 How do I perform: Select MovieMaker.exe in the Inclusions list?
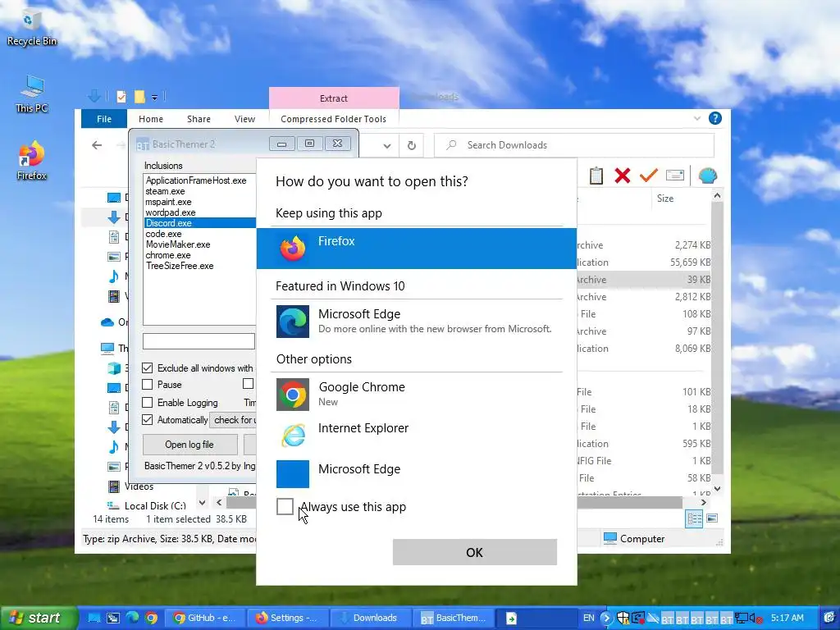coord(178,244)
